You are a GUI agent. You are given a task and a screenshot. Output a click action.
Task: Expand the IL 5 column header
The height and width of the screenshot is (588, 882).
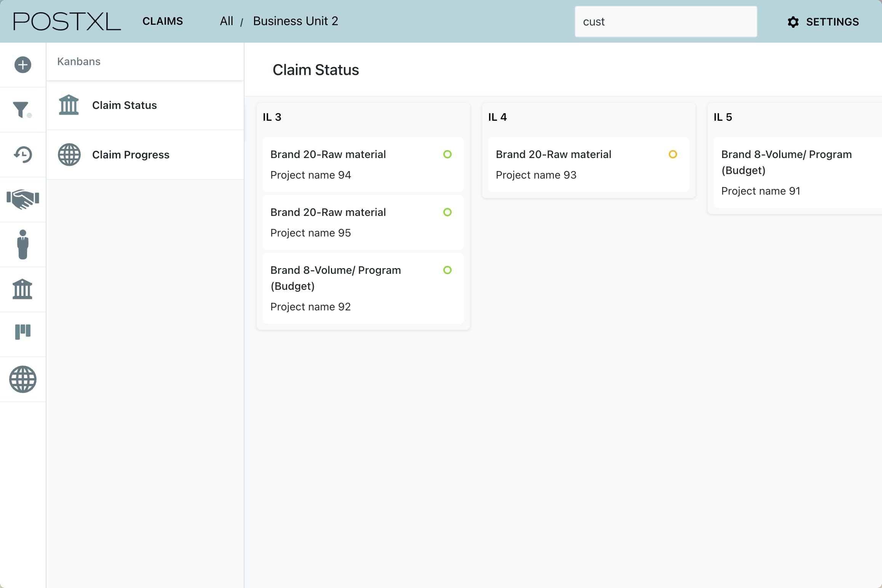pos(722,117)
